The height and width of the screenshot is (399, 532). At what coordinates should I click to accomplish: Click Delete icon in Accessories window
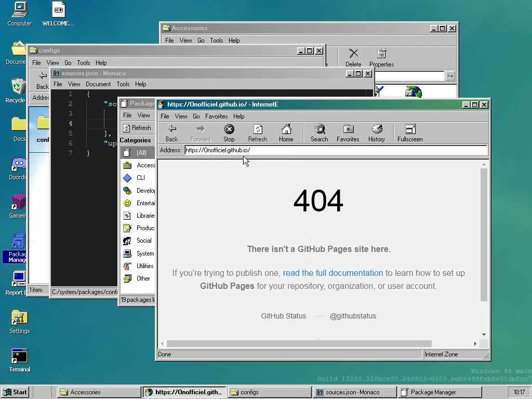click(353, 58)
